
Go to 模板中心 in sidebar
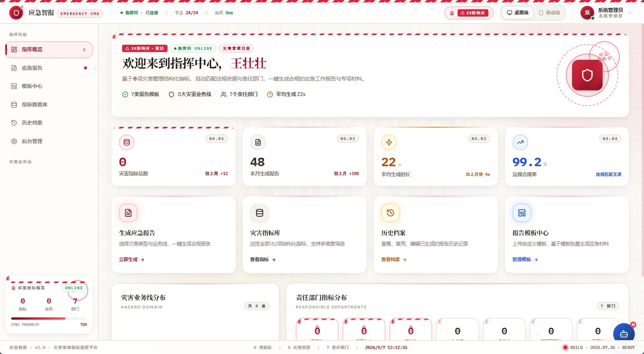49,86
